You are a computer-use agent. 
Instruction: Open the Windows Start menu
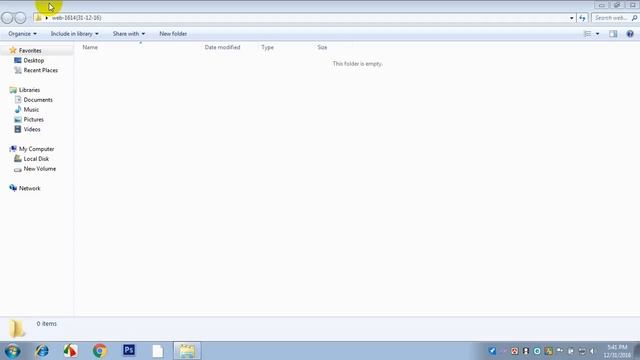point(13,351)
